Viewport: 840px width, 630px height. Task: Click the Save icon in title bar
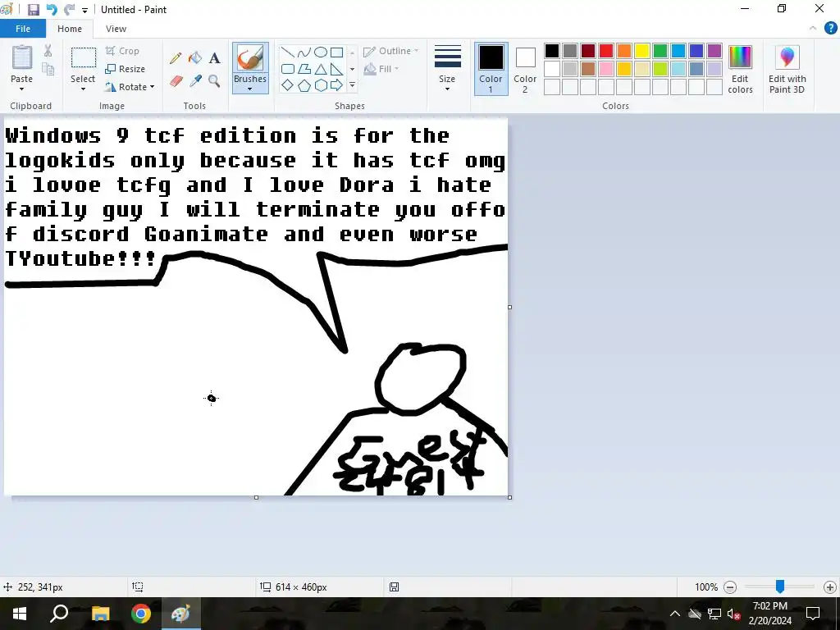(x=33, y=10)
